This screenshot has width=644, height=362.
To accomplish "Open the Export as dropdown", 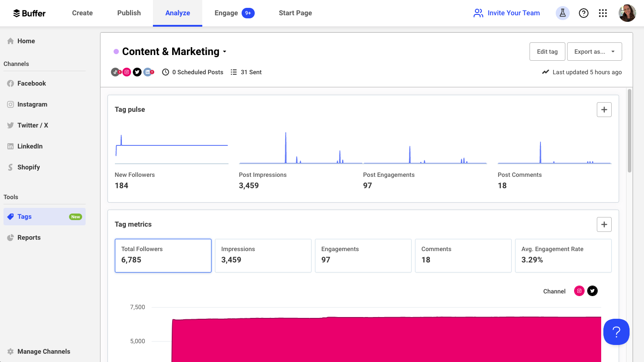I will [594, 52].
